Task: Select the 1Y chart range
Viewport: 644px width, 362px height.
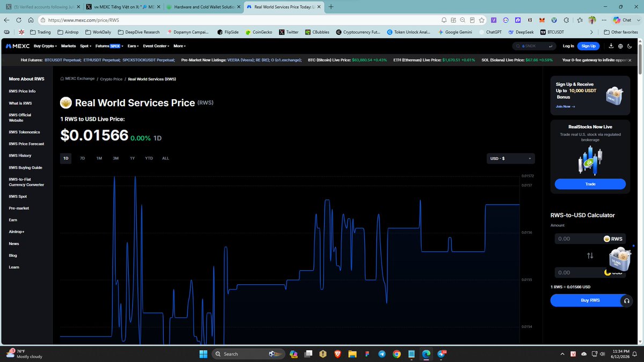Action: click(132, 158)
